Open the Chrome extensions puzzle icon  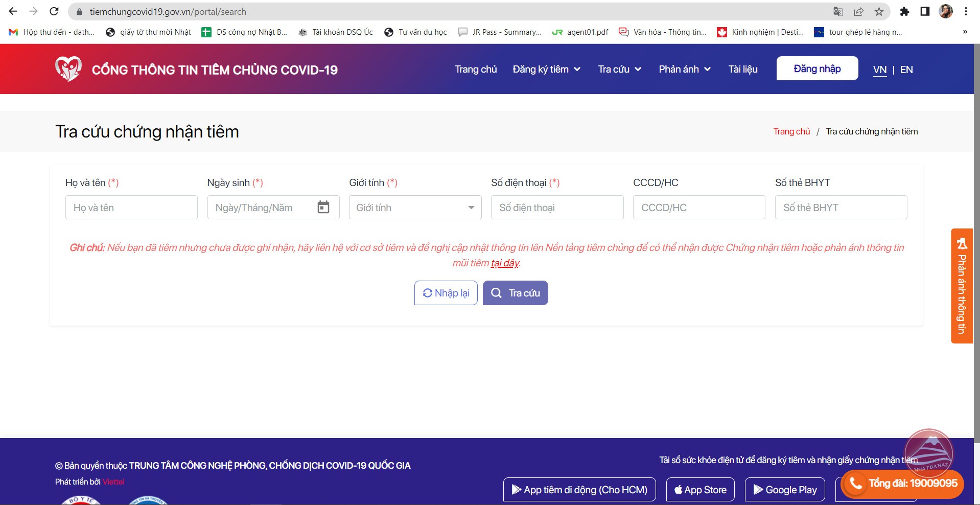tap(904, 11)
